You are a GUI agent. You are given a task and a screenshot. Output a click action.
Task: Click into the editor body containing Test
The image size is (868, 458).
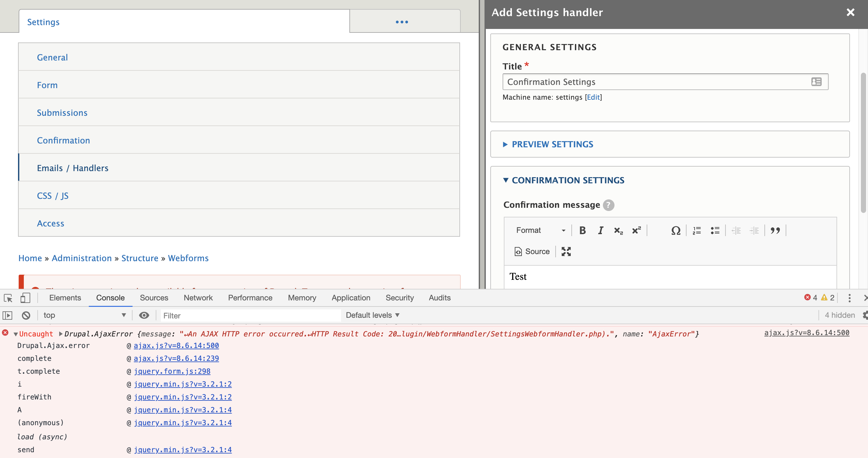coord(670,277)
